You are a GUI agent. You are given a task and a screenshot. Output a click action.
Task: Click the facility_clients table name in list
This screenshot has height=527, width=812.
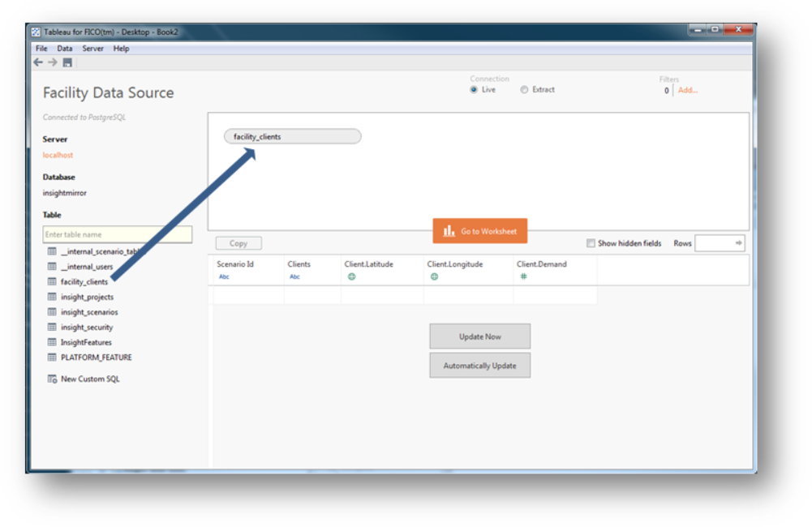tap(84, 281)
